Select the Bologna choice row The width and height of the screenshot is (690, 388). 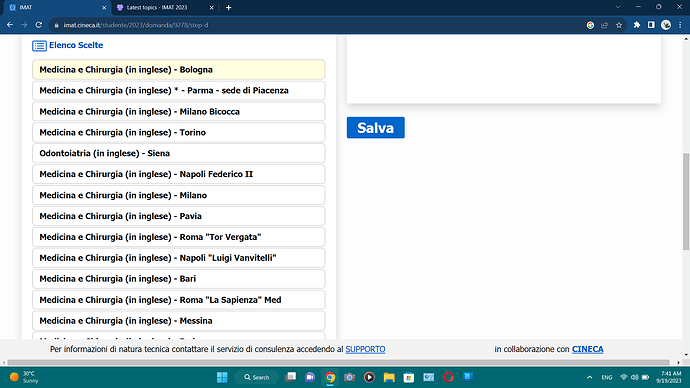(x=179, y=70)
